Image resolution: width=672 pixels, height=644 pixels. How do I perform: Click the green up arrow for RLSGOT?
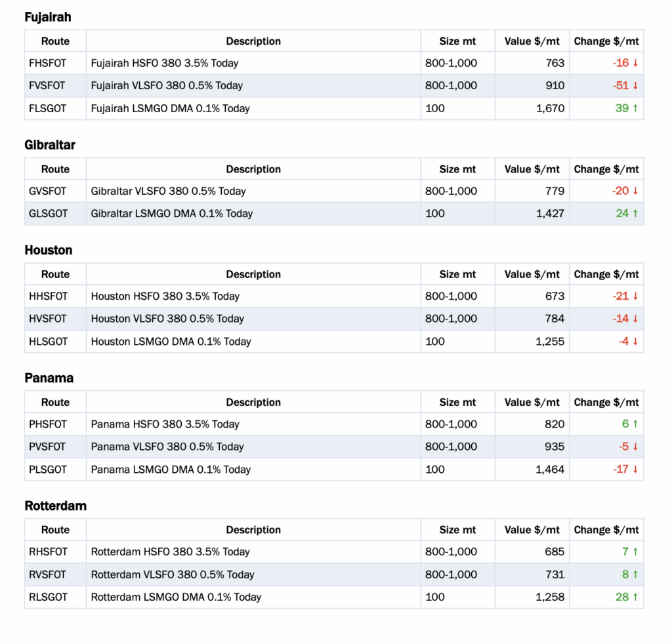tap(635, 597)
